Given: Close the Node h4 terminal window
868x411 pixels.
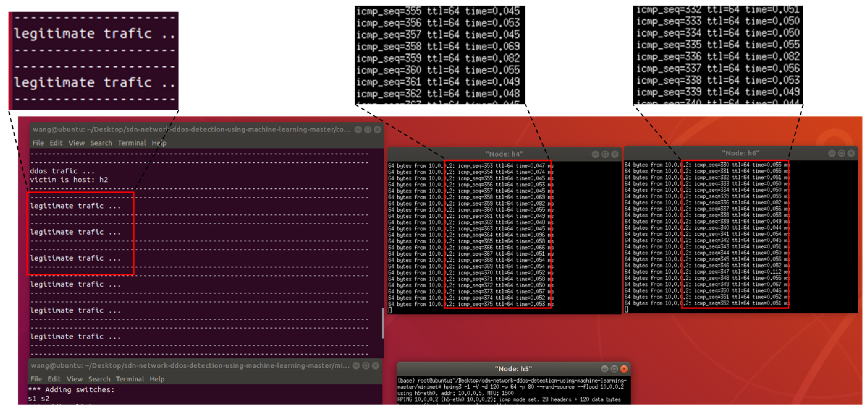Looking at the screenshot, I should (x=615, y=154).
